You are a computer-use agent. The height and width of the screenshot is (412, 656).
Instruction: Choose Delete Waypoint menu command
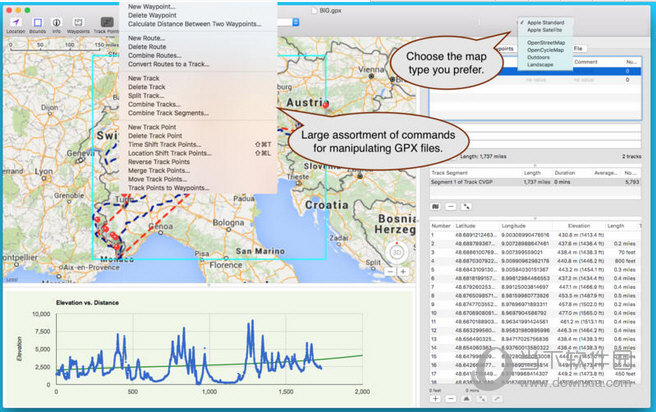[x=152, y=15]
